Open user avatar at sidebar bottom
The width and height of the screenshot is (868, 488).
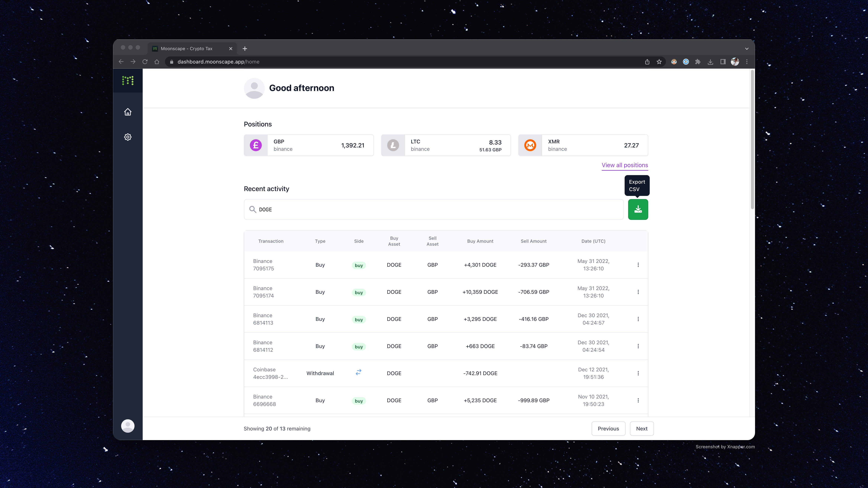click(x=128, y=426)
